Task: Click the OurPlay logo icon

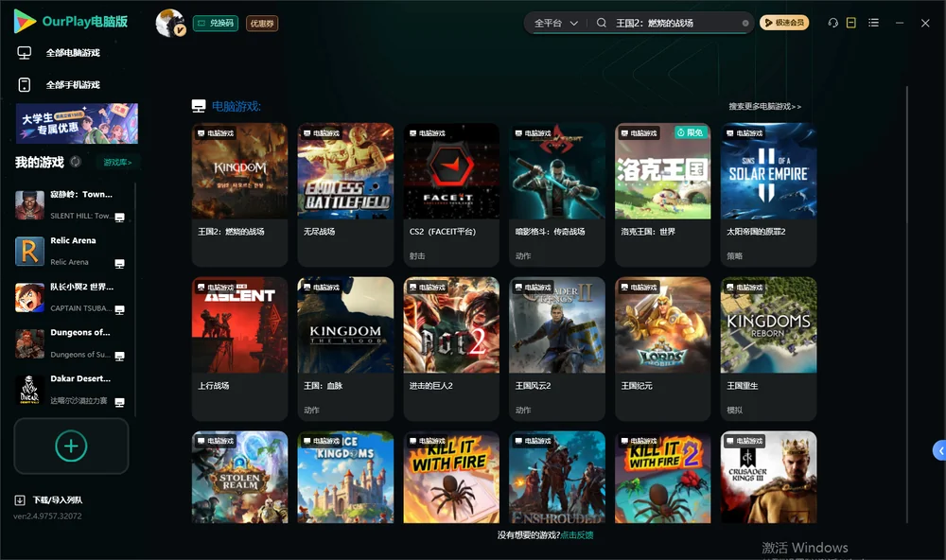Action: [x=25, y=21]
